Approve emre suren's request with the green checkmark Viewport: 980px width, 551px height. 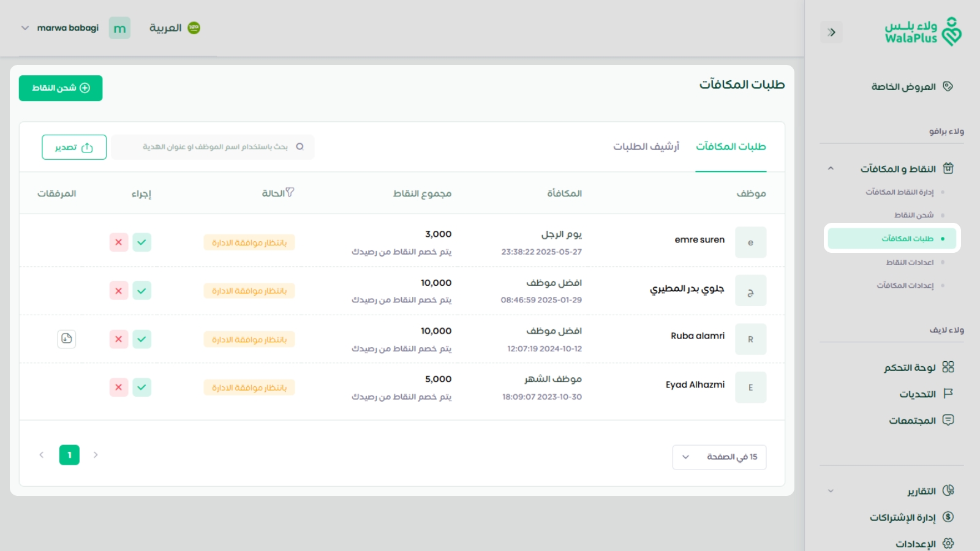(x=142, y=242)
